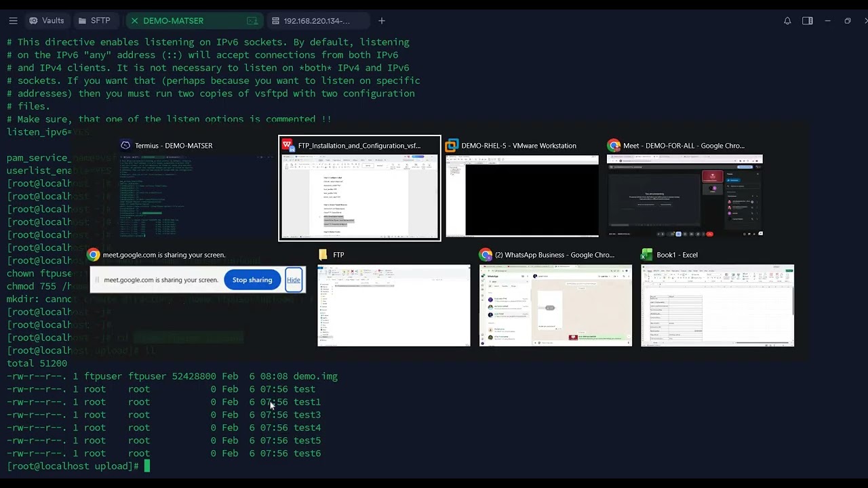The height and width of the screenshot is (488, 868).
Task: Click the '[root@localhost upload]#' prompt cursor
Action: (146, 466)
